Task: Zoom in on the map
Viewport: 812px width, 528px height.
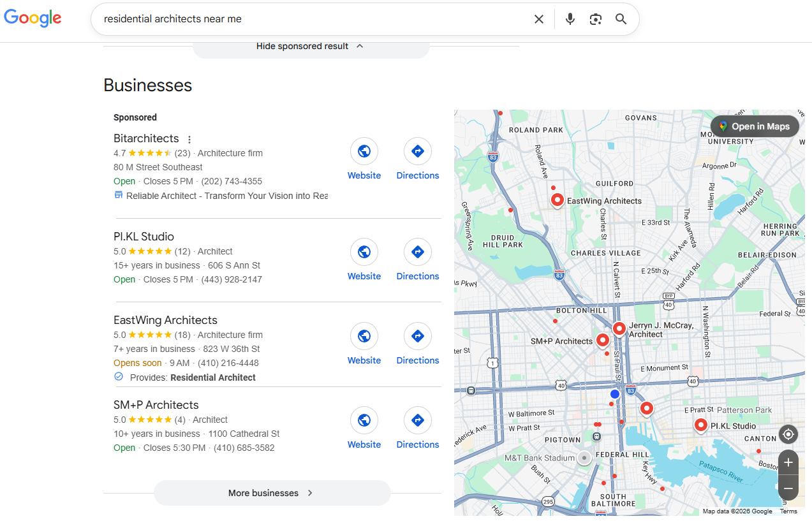Action: (x=788, y=462)
